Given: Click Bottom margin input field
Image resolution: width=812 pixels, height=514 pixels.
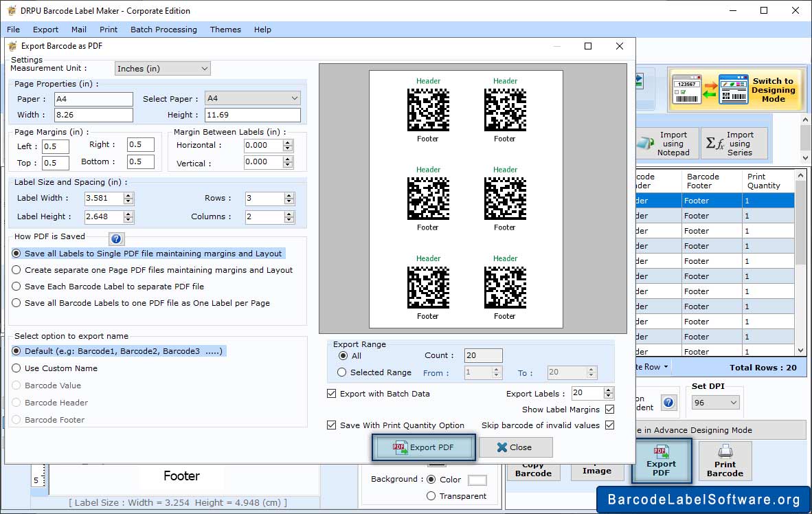Looking at the screenshot, I should pos(140,161).
